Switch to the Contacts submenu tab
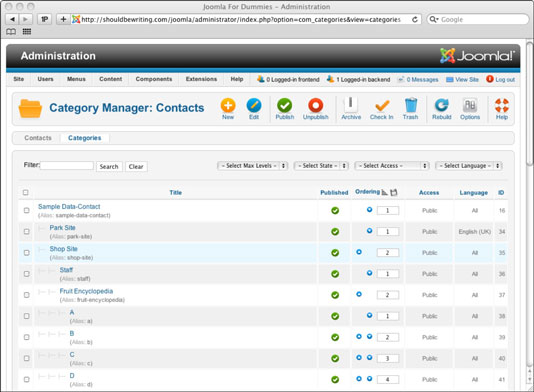Image resolution: width=534 pixels, height=392 pixels. coord(38,138)
